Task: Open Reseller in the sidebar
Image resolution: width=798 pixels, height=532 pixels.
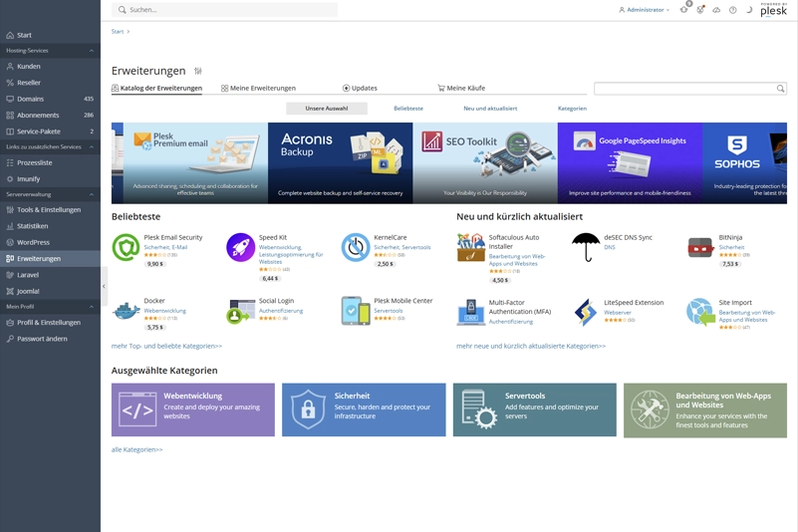Action: tap(50, 83)
